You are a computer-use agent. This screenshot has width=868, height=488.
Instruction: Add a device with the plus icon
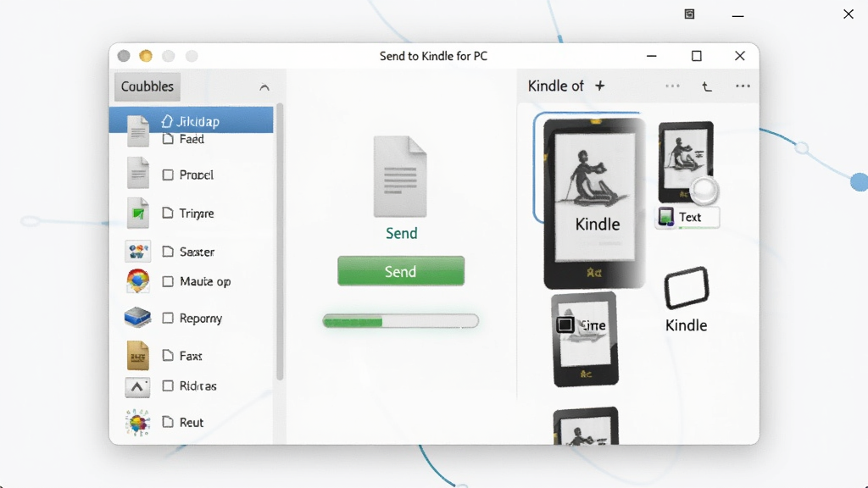[600, 86]
